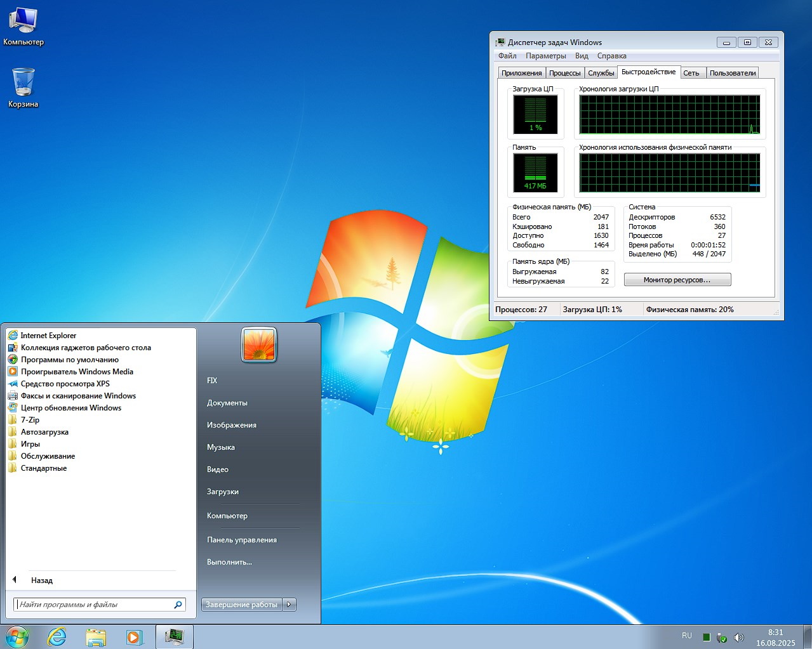Viewport: 812px width, 649px height.
Task: Open the Параметры menu in Task Manager
Action: pos(545,56)
